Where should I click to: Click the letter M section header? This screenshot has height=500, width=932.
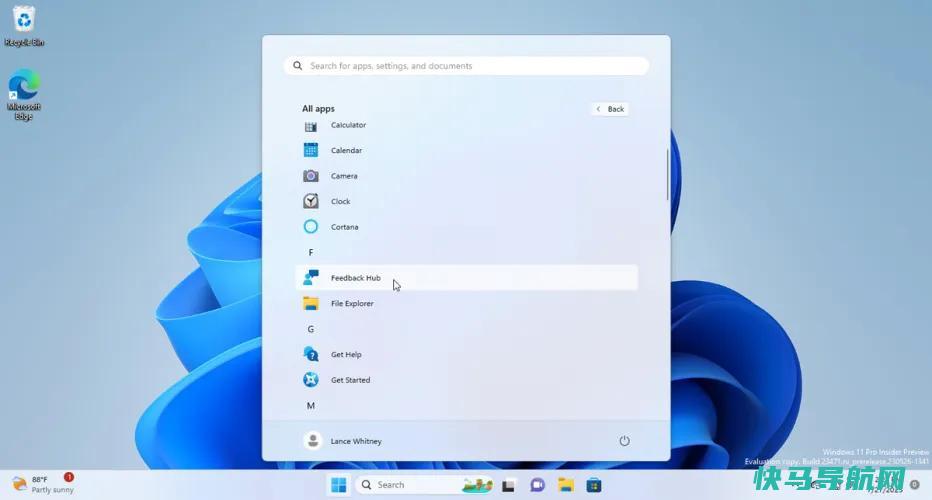point(311,405)
